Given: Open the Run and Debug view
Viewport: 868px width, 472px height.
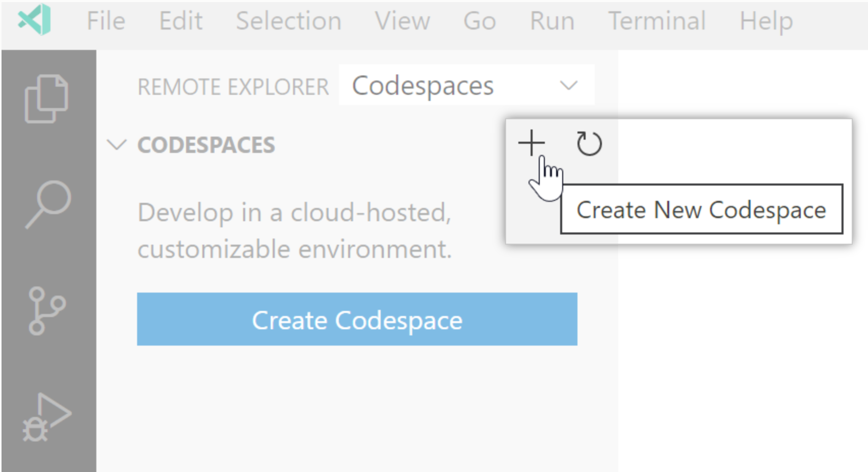Looking at the screenshot, I should (x=47, y=417).
